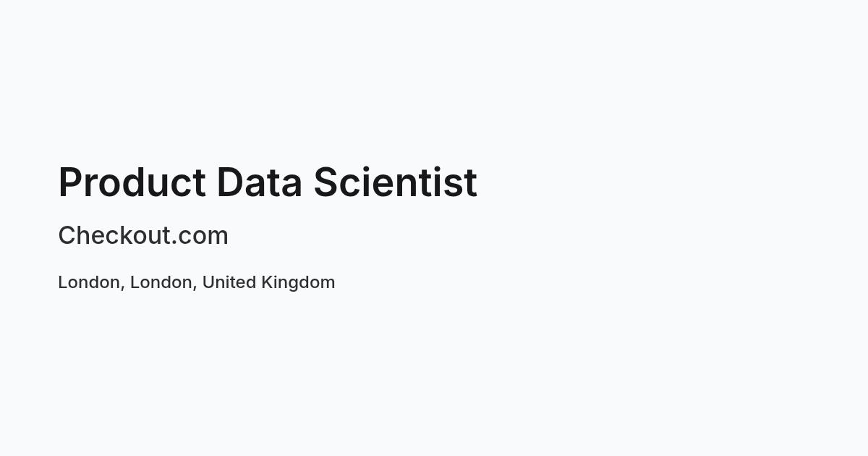Click the Checkout portion of the company name

point(114,236)
